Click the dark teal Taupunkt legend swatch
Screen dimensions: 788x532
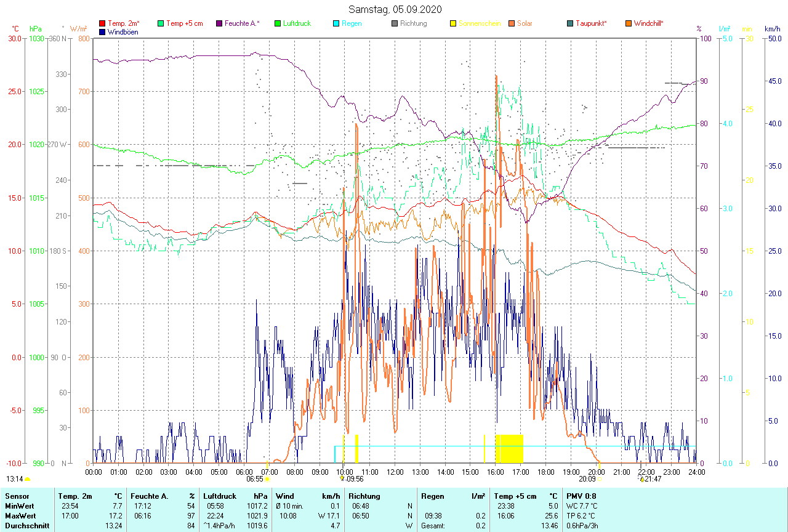point(570,24)
